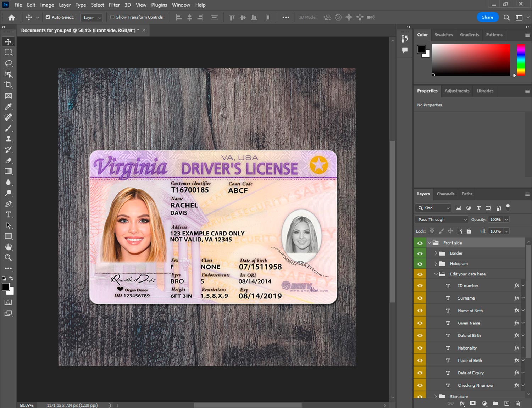Expand the Border layer group

tap(436, 253)
